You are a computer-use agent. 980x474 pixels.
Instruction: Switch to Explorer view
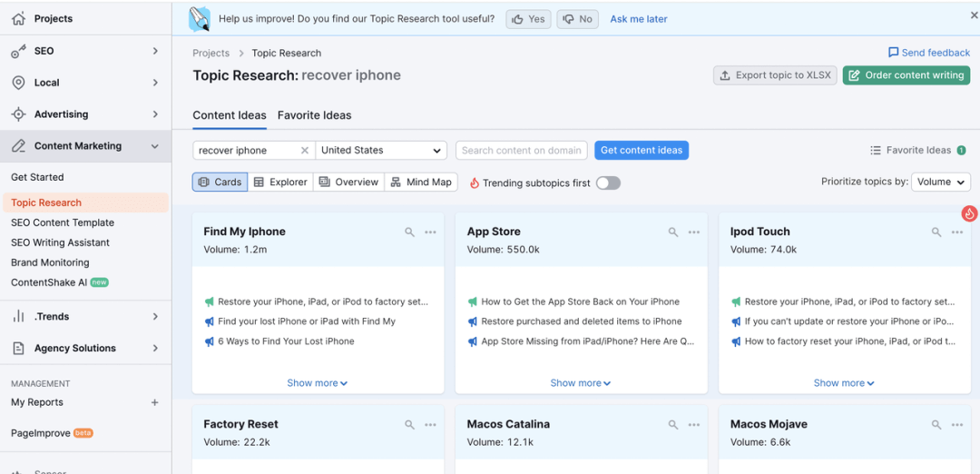click(280, 183)
